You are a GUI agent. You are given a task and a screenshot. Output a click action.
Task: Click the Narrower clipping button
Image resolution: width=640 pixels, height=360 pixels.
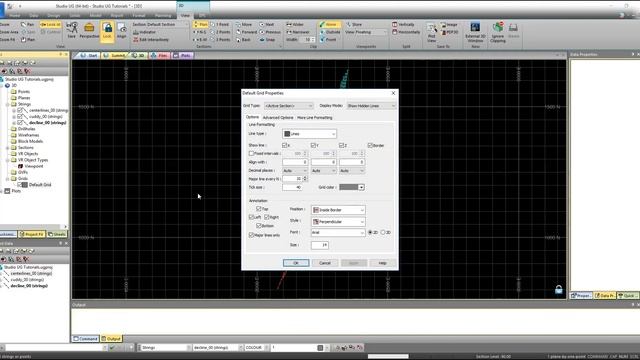298,32
